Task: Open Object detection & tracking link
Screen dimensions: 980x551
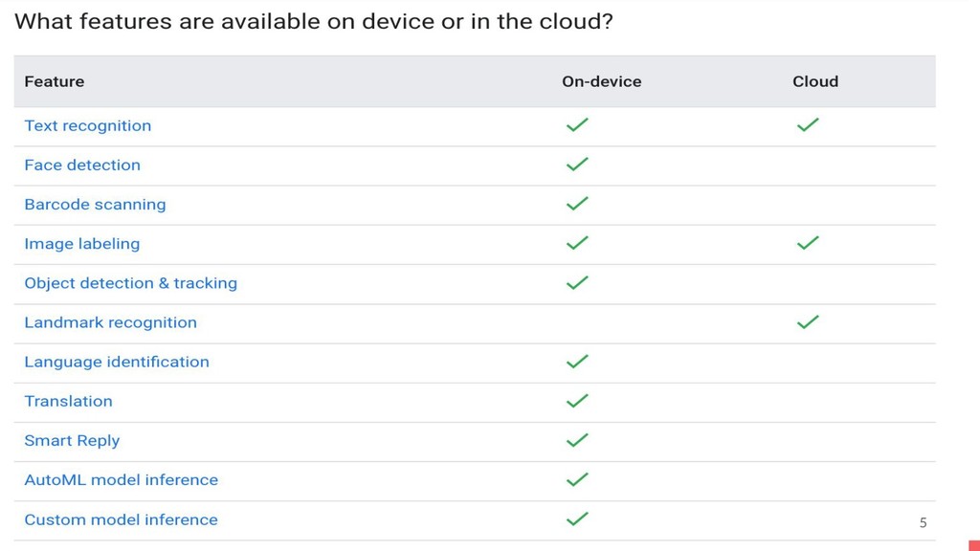Action: tap(130, 283)
